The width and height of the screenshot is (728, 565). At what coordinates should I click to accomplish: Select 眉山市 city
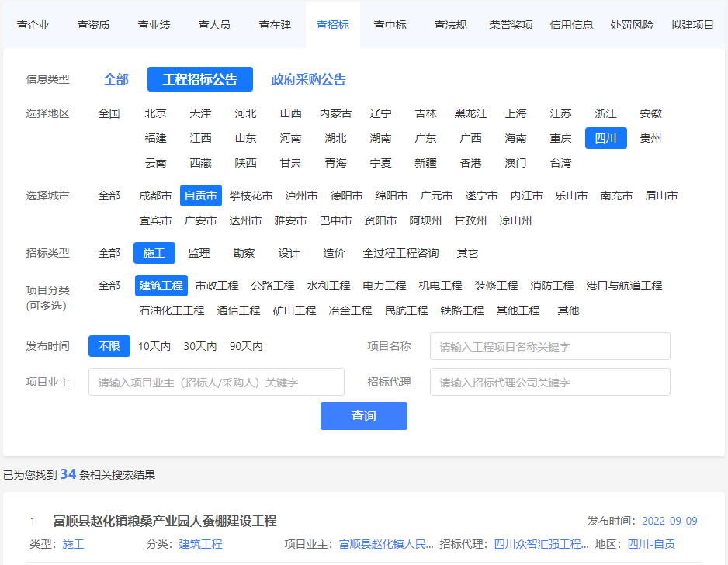[x=661, y=196]
